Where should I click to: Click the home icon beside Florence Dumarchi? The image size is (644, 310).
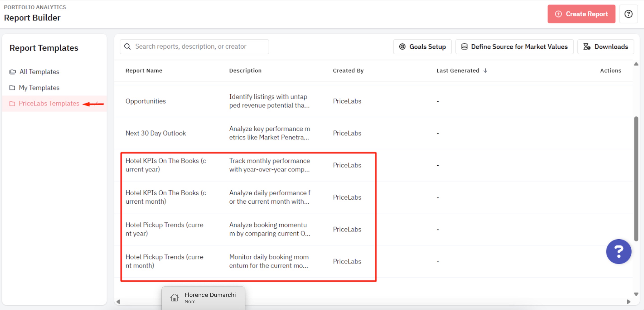174,298
